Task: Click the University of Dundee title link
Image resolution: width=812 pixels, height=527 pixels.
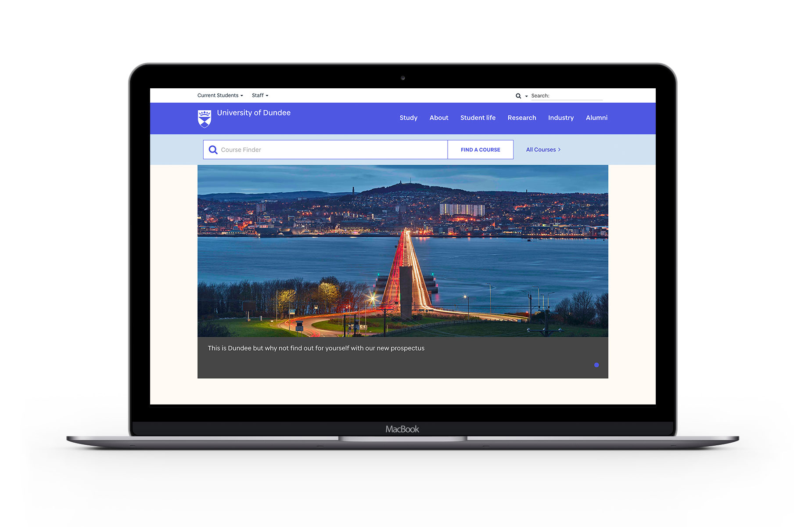Action: coord(254,113)
